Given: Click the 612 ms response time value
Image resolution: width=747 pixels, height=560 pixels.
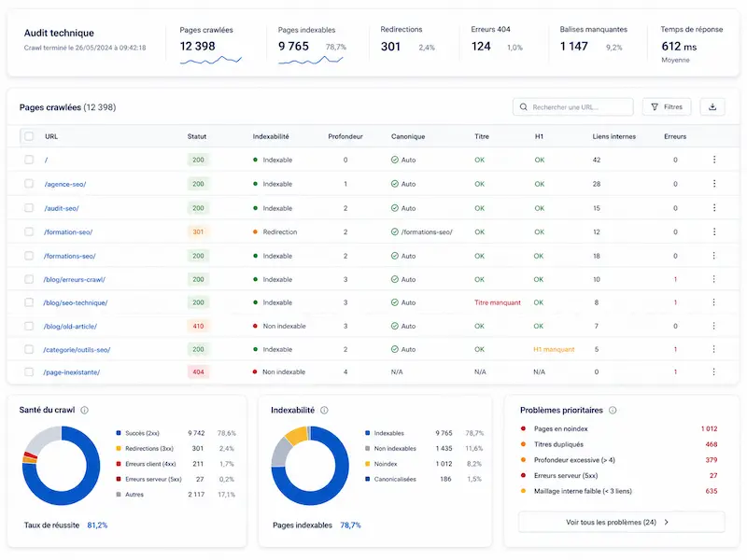Looking at the screenshot, I should point(679,46).
